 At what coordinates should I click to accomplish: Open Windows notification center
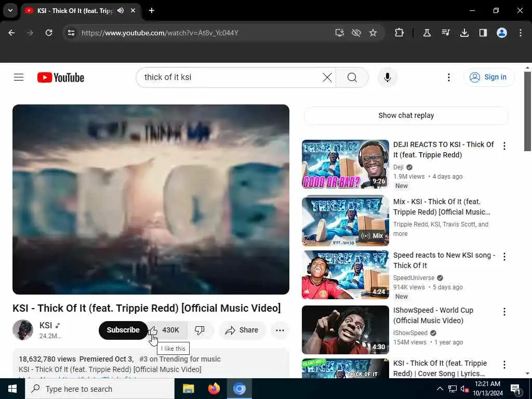coord(515,389)
